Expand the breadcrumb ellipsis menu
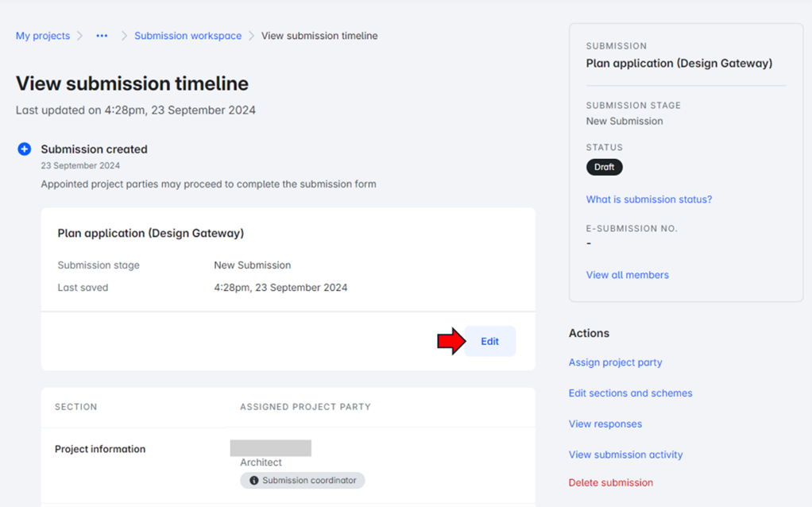812x507 pixels. click(102, 36)
